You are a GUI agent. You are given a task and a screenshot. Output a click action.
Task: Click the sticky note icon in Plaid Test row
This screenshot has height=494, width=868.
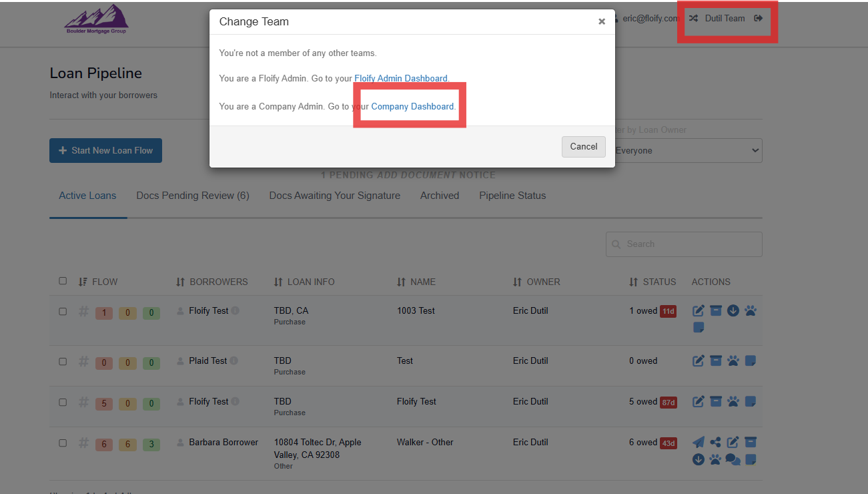[750, 361]
